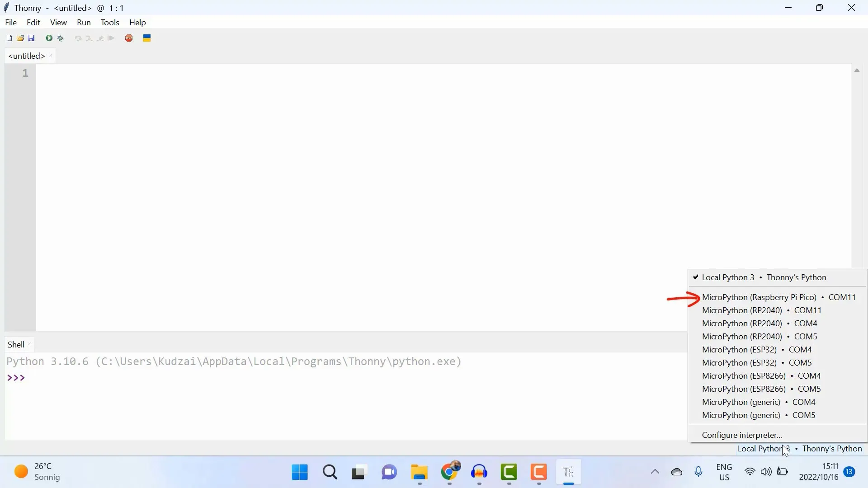Click the Open file folder icon
868x488 pixels.
pos(20,38)
